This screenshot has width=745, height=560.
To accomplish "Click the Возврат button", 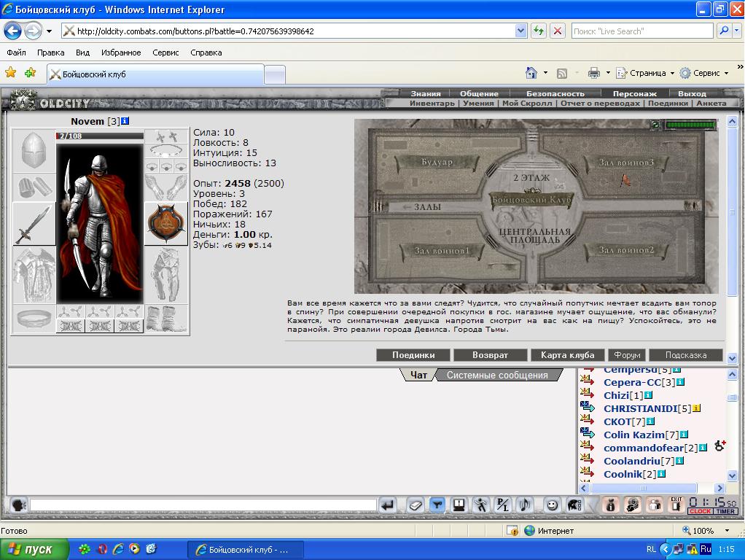I will pyautogui.click(x=491, y=355).
